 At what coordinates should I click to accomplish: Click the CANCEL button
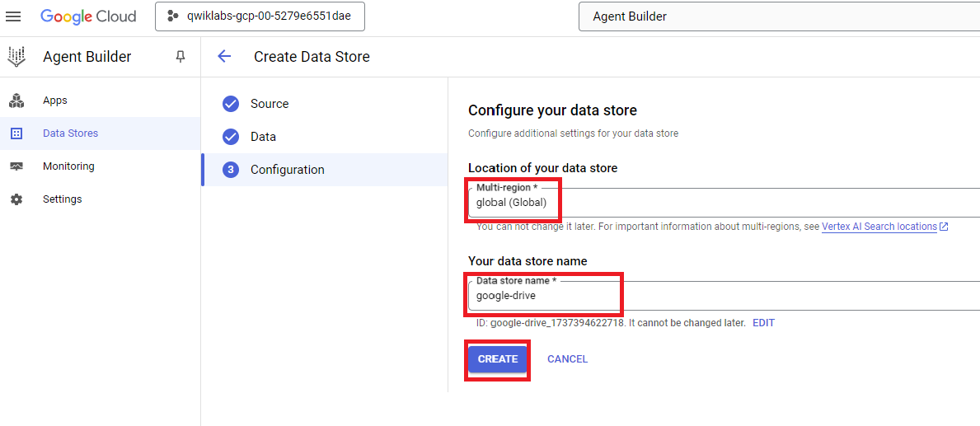pos(568,359)
